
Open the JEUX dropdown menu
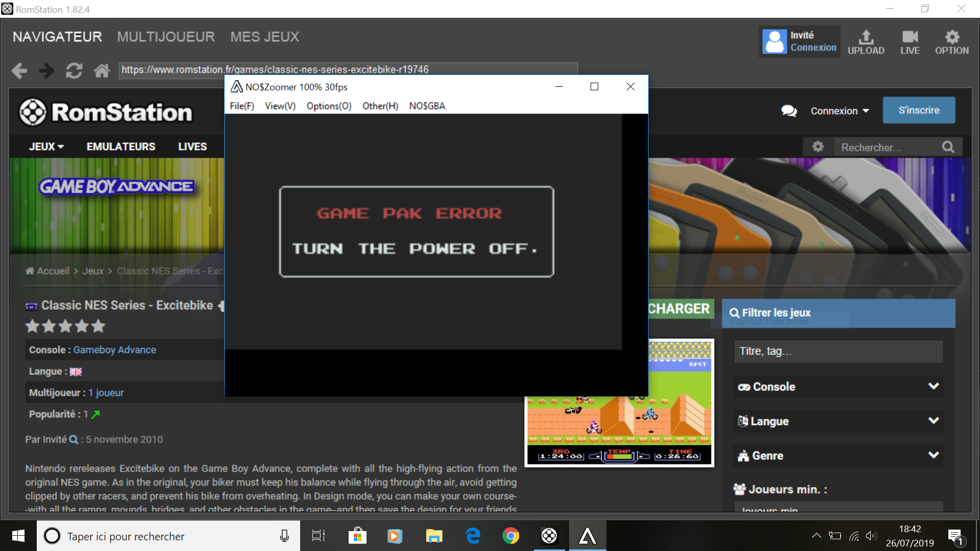46,146
